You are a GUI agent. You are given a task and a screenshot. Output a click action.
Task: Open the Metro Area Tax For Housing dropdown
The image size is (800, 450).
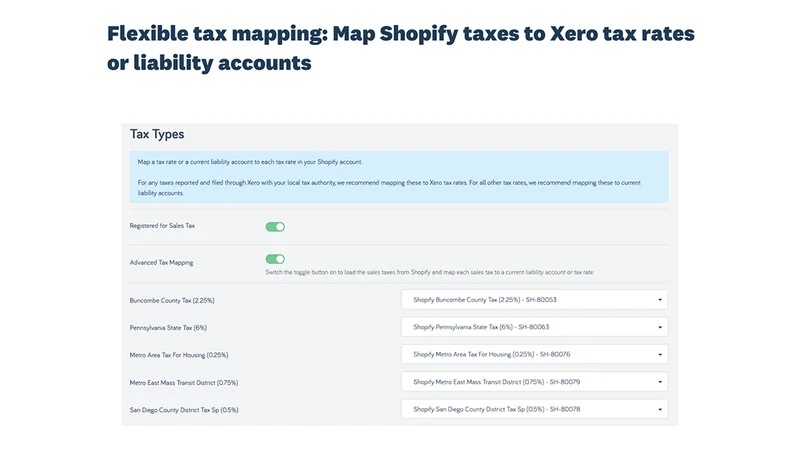534,354
